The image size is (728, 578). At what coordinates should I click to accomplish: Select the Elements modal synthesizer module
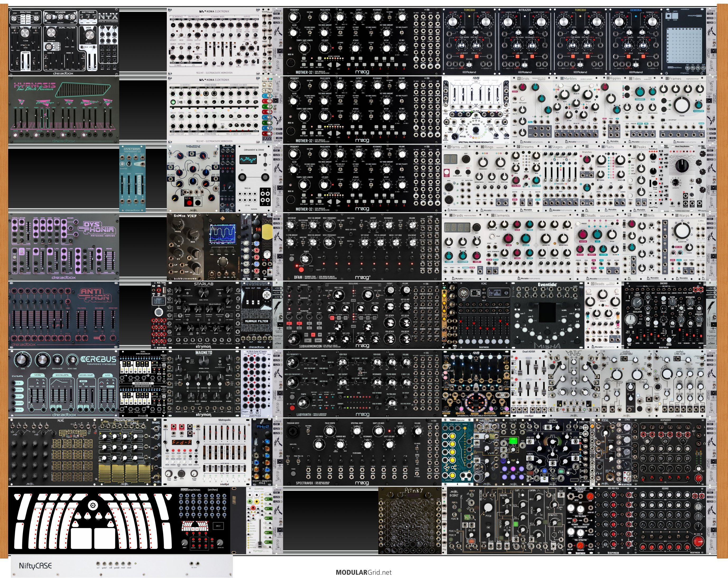coord(529,247)
